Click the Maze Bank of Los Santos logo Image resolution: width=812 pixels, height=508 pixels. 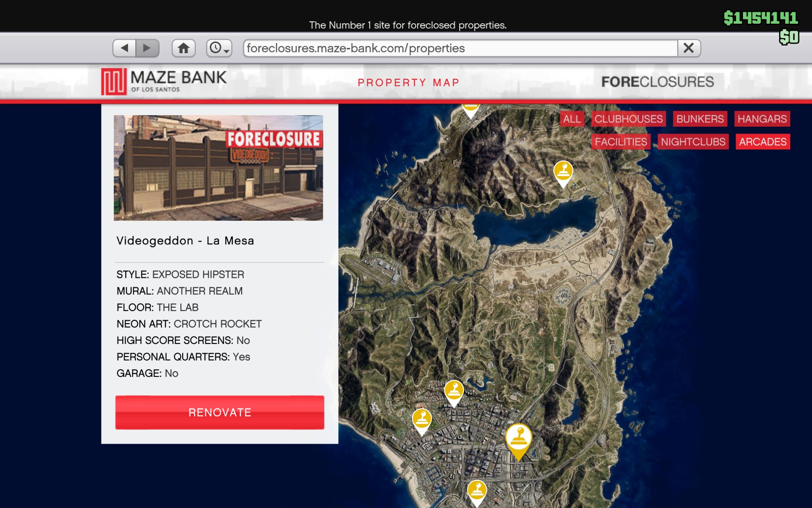(x=164, y=81)
